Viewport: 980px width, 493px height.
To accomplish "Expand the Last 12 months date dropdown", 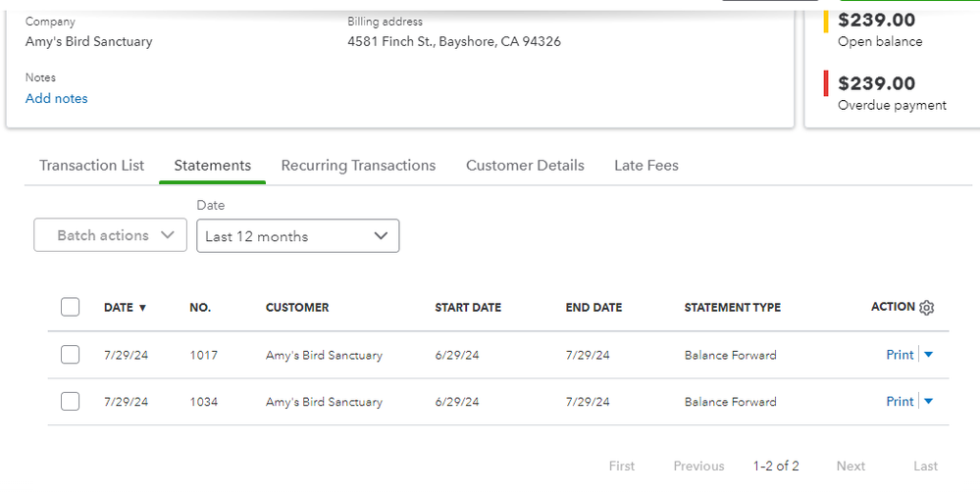I will click(x=297, y=236).
